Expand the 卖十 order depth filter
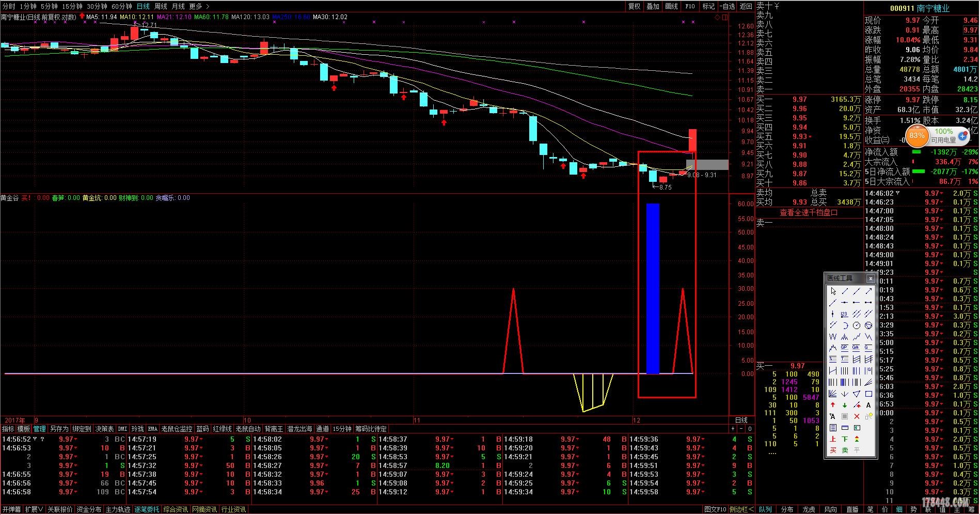 (x=776, y=6)
